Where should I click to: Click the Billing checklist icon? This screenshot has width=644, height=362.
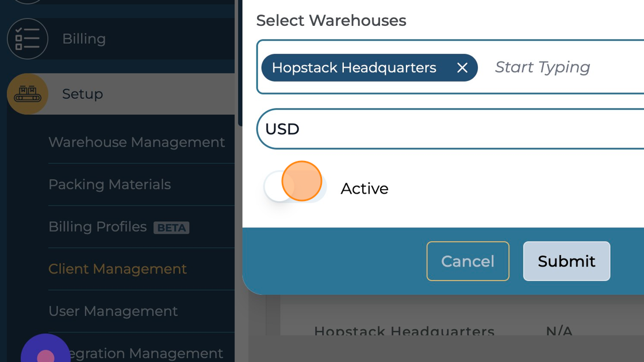[x=27, y=39]
